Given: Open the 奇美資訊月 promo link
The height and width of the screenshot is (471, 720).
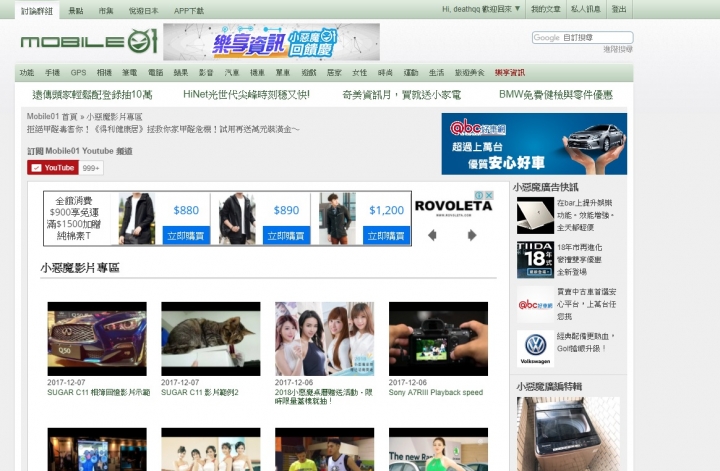Looking at the screenshot, I should (402, 95).
